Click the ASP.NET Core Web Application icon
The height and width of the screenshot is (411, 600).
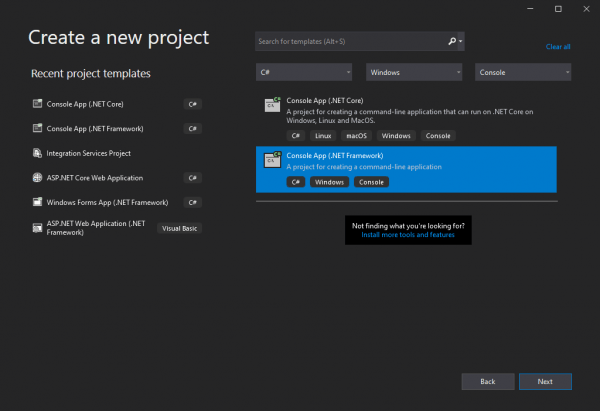tap(37, 178)
